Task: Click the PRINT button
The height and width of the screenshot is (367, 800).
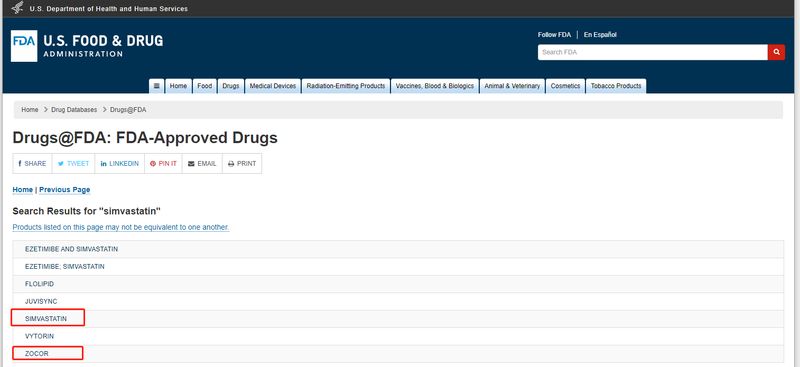Action: tap(242, 164)
